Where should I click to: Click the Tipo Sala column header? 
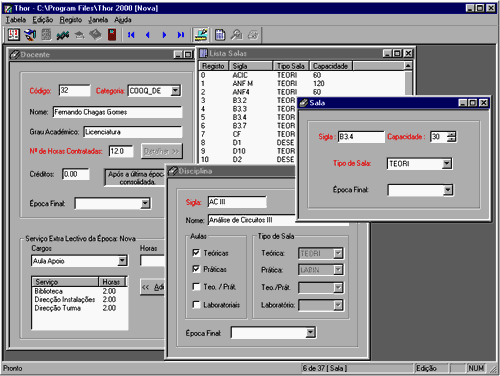tap(291, 66)
